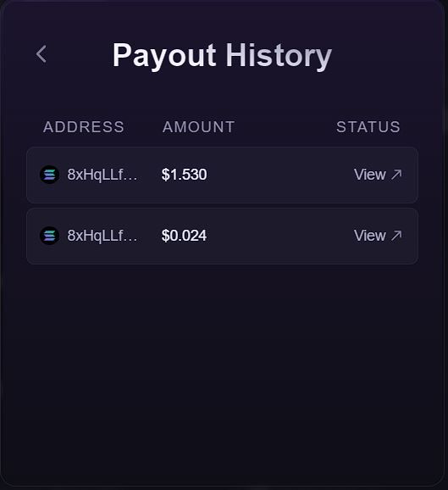The height and width of the screenshot is (490, 448).
Task: View the $0.024 payout transaction
Action: click(x=378, y=235)
